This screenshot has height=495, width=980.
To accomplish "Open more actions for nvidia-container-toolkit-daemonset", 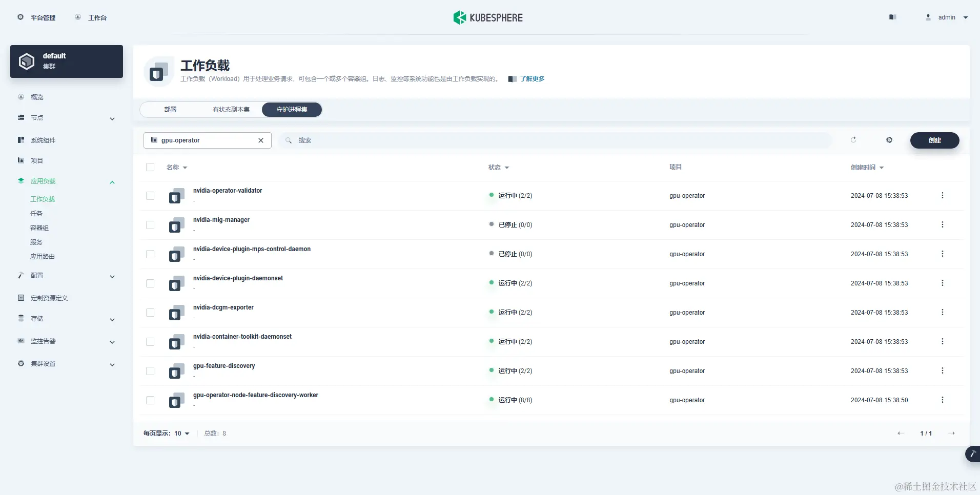I will [x=942, y=341].
